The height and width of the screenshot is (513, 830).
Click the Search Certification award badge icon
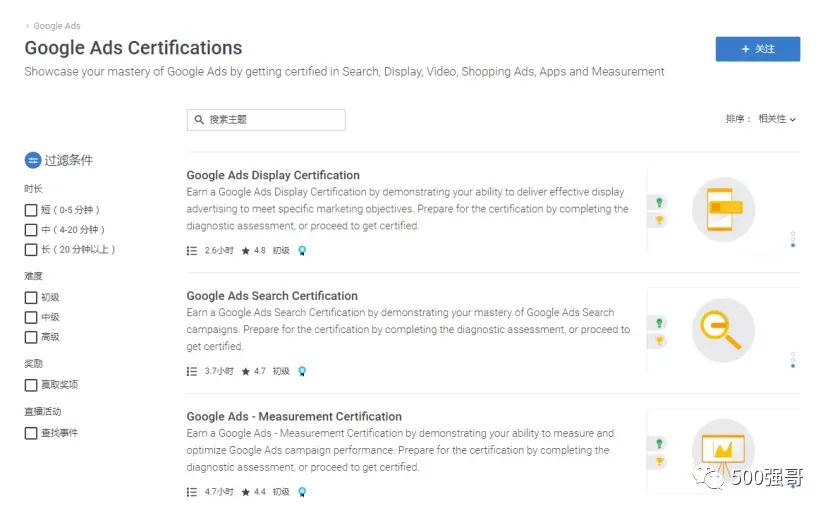302,371
